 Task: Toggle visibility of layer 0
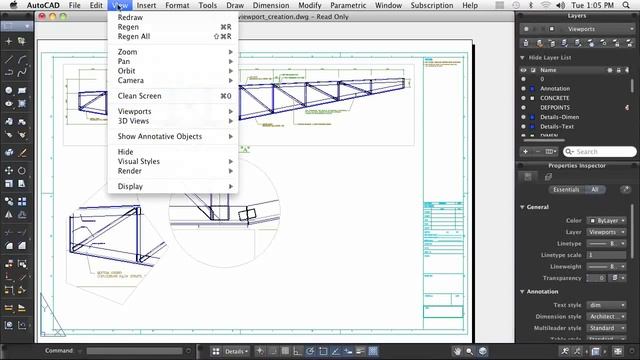pos(524,79)
